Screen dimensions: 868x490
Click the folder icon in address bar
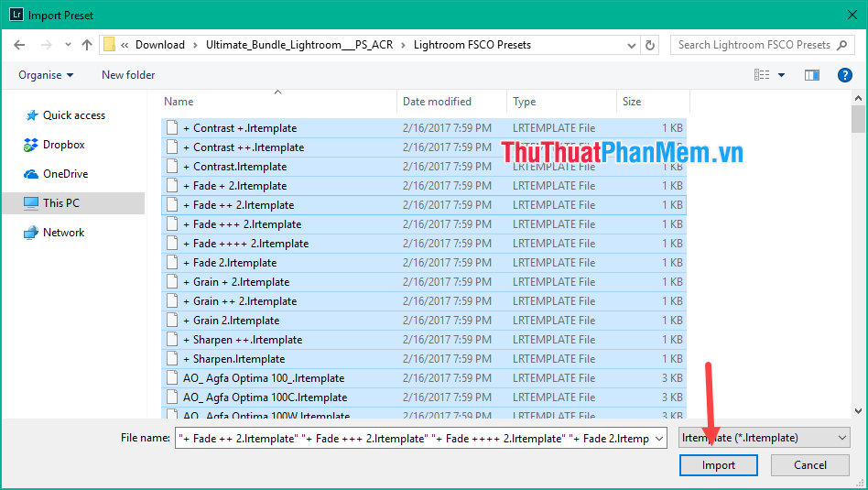tap(110, 44)
